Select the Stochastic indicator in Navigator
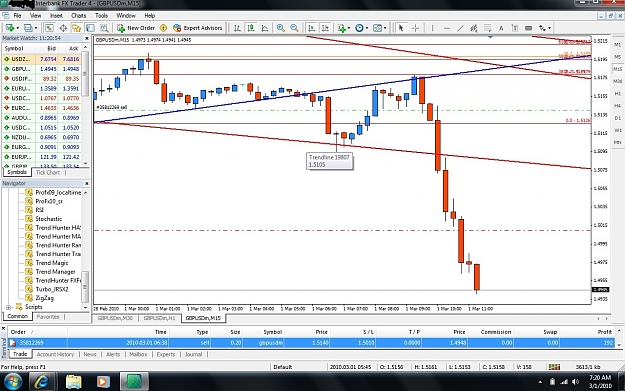 [x=48, y=219]
